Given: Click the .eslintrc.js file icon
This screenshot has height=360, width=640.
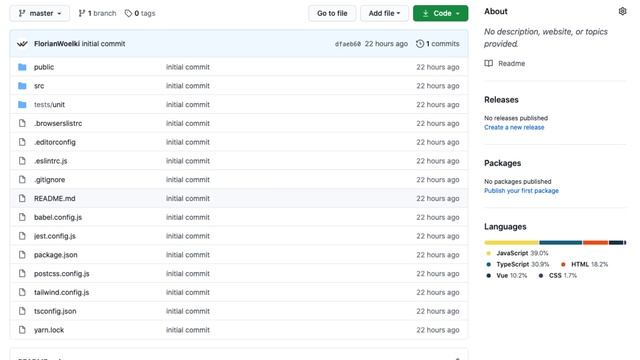Looking at the screenshot, I should tap(22, 161).
